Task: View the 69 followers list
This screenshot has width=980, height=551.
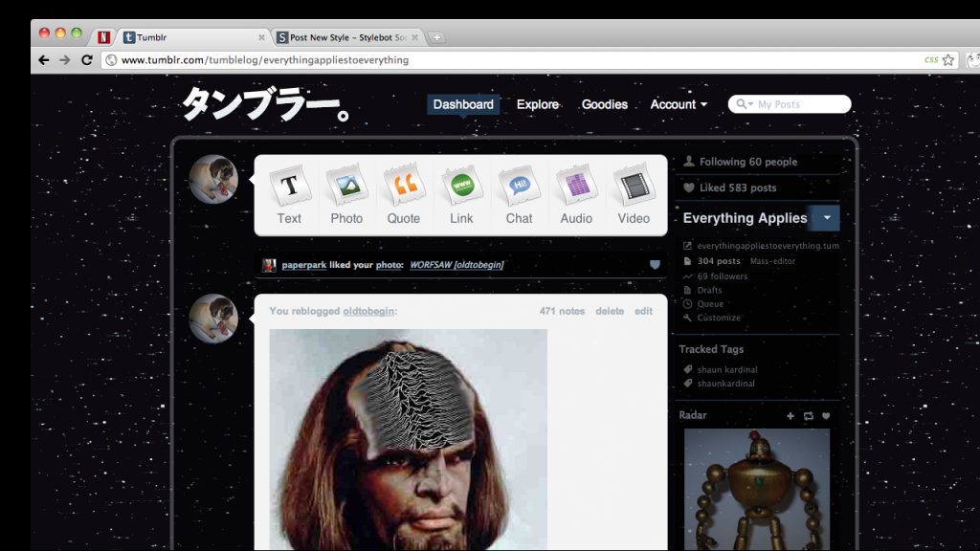Action: coord(722,276)
